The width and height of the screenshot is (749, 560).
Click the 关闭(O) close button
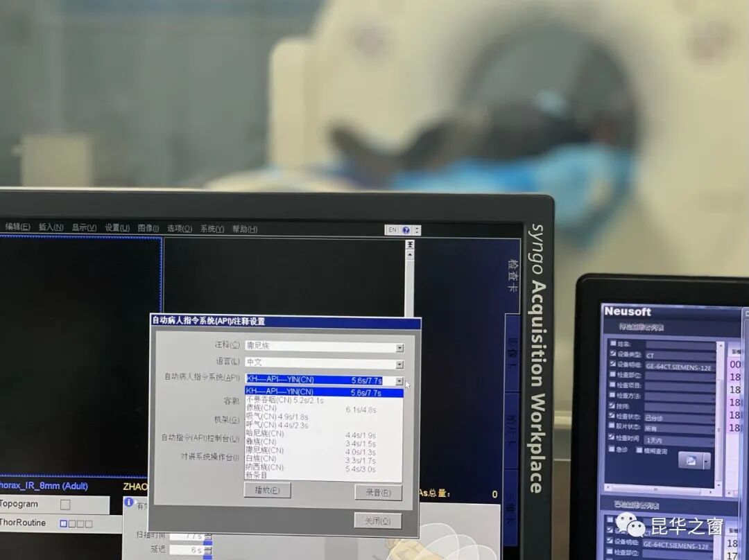[x=378, y=521]
